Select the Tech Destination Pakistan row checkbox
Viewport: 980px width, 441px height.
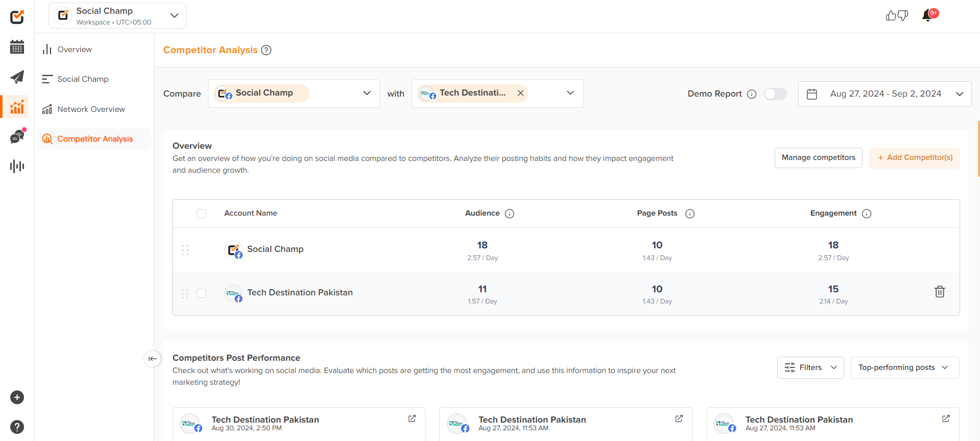point(201,293)
